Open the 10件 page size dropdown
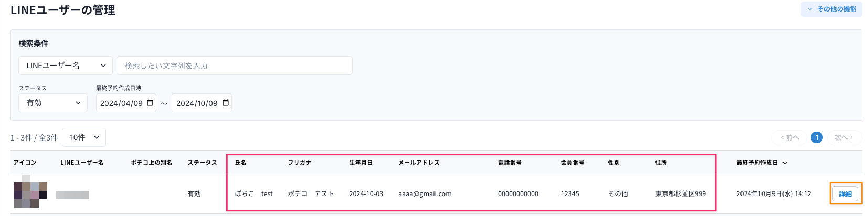The image size is (868, 216). click(x=84, y=137)
